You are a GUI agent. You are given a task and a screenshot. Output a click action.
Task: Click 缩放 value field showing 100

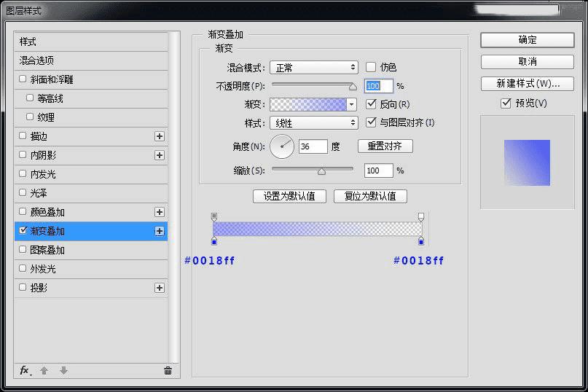point(379,170)
